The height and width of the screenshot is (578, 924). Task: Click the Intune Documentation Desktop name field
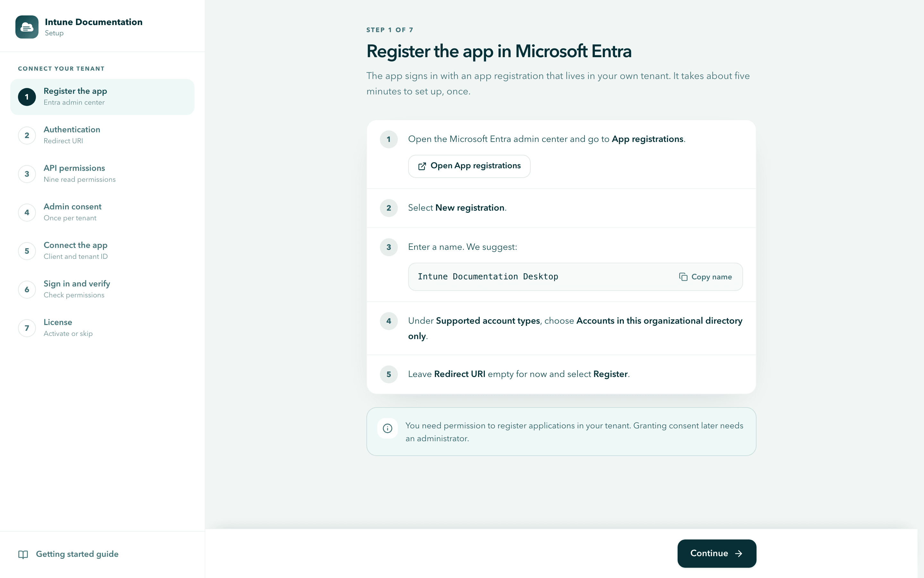click(575, 277)
